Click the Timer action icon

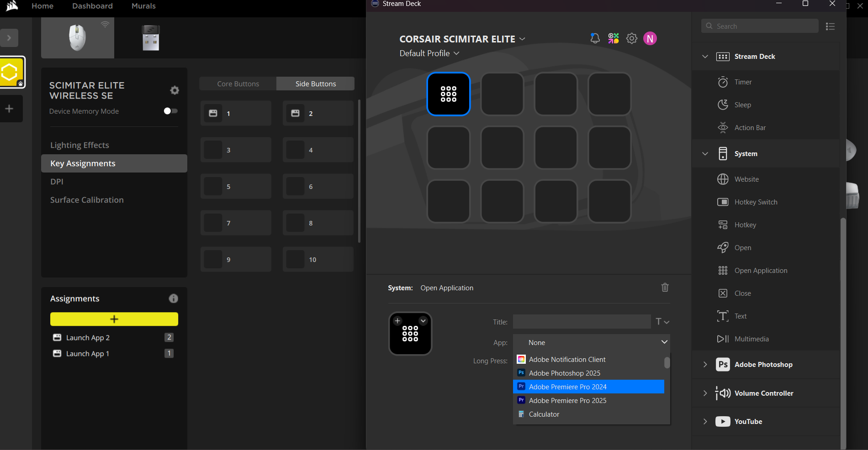(723, 82)
